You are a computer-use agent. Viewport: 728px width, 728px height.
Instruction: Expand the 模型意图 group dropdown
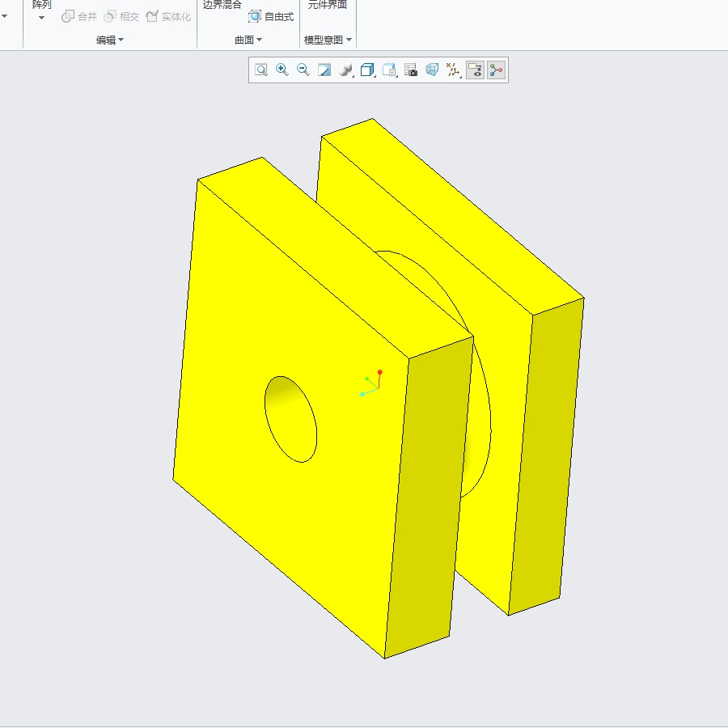328,40
